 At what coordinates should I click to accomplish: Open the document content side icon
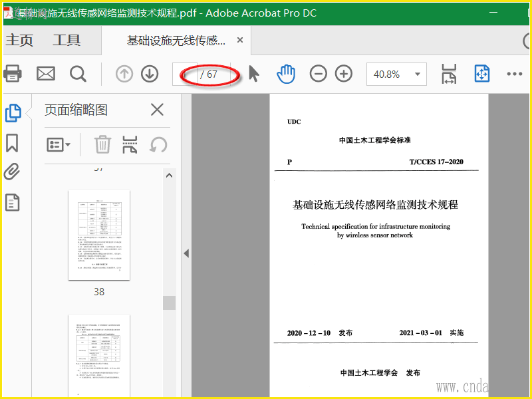pyautogui.click(x=12, y=203)
